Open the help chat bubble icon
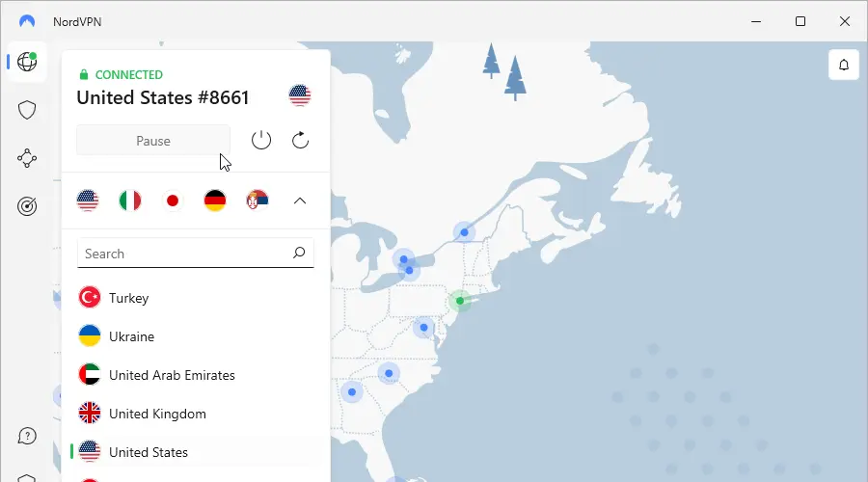 (27, 436)
